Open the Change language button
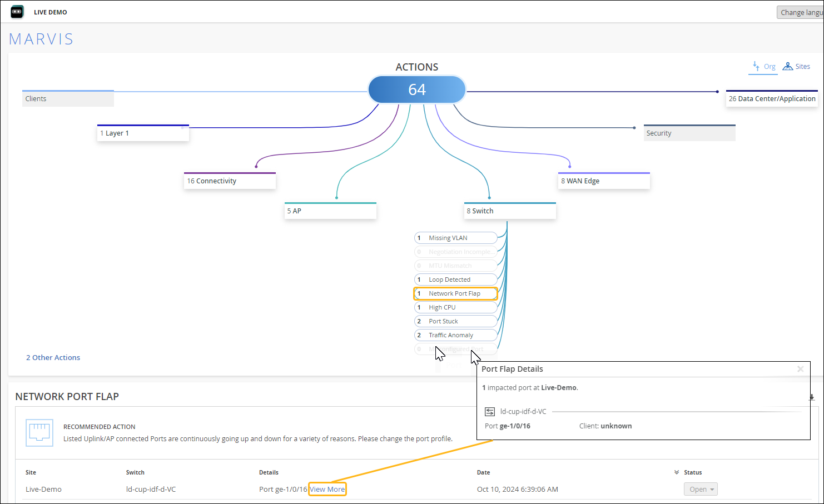 tap(800, 12)
